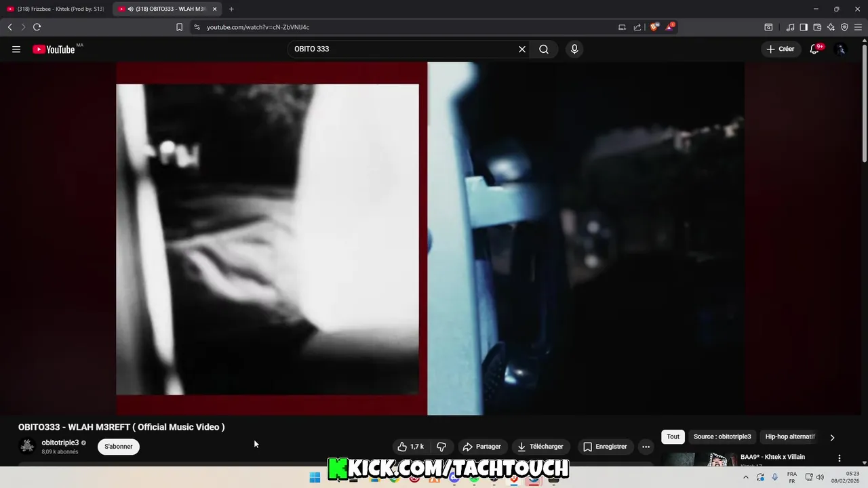Subscribe with the S'abonner button
Image resolution: width=868 pixels, height=488 pixels.
coord(119,447)
